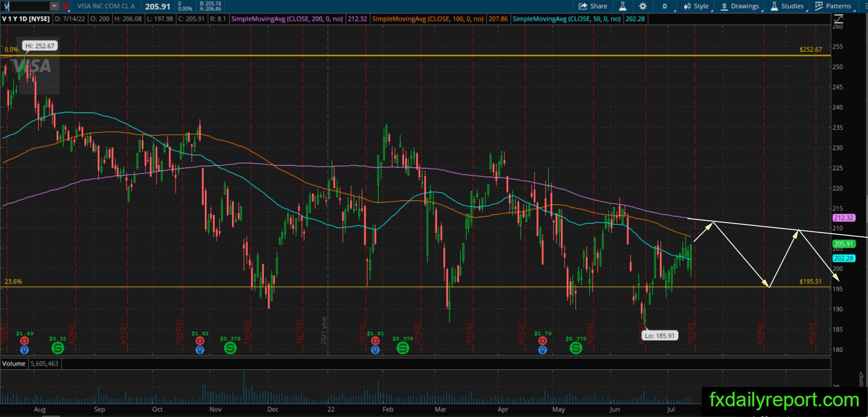Click the Mar label on time axis
This screenshot has width=868, height=417.
440,409
